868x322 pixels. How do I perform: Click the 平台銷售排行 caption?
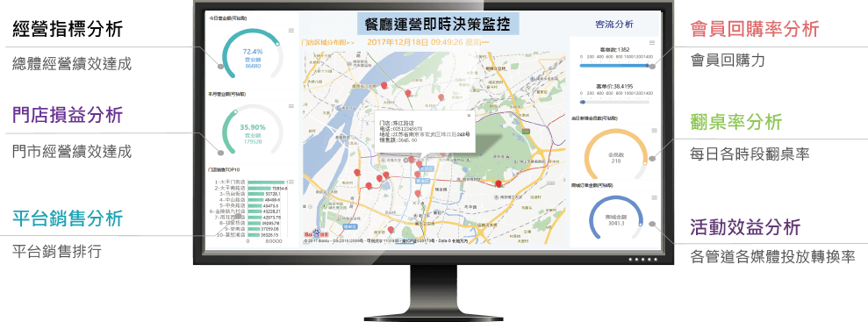[57, 251]
